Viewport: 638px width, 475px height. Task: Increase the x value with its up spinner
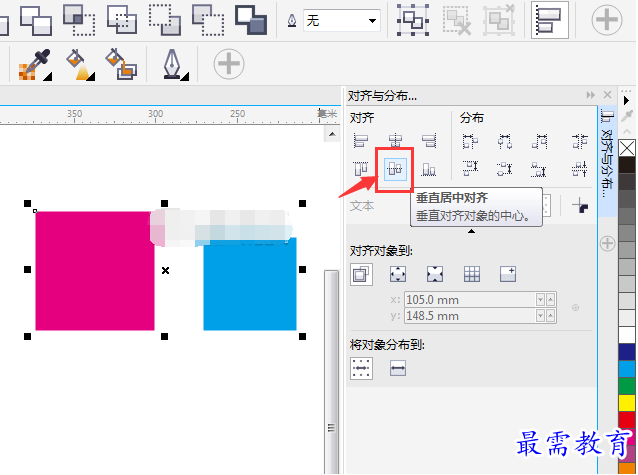pyautogui.click(x=551, y=300)
